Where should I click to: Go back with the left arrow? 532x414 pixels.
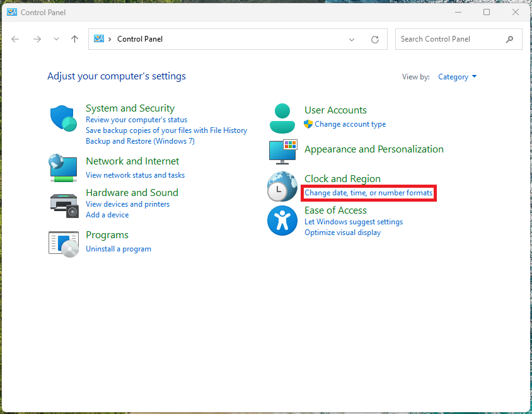[15, 39]
